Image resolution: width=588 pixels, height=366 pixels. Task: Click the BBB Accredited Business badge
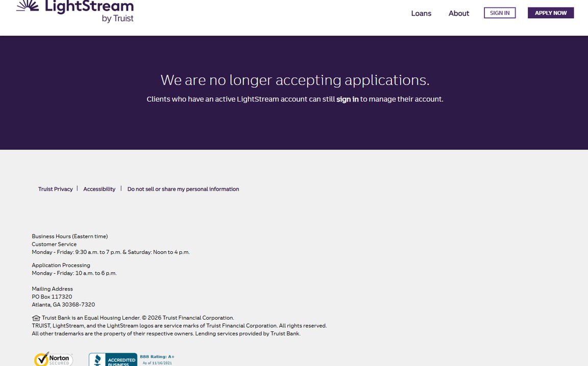tap(113, 360)
